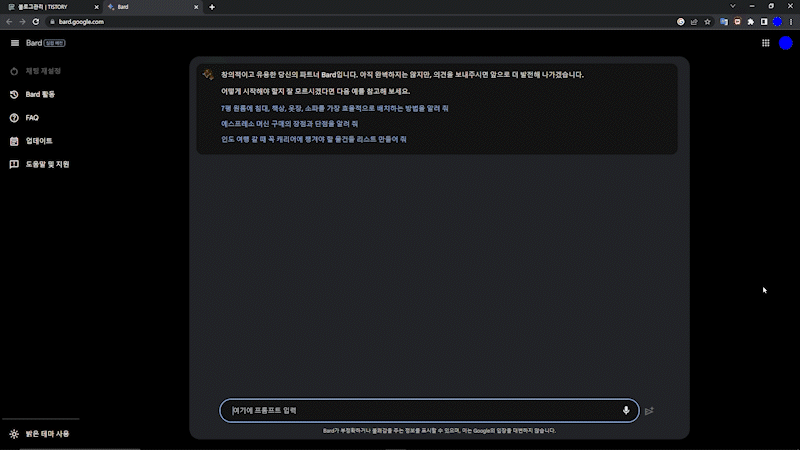Open the Chrome profile avatar

tap(778, 22)
